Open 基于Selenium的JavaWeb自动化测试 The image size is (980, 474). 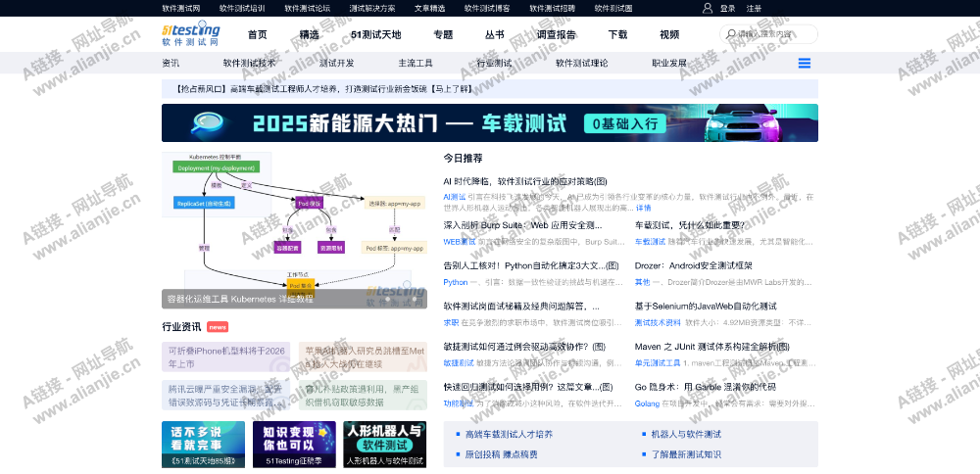(705, 307)
